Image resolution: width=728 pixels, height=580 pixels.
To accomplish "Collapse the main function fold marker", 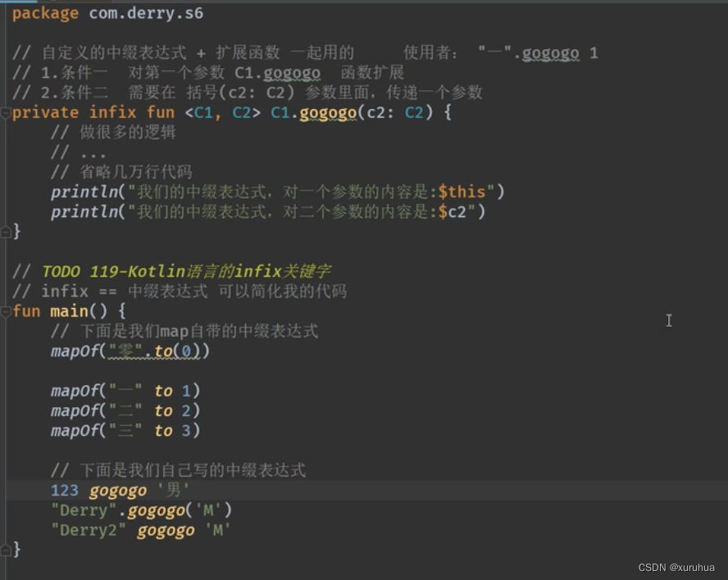I will tap(5, 311).
